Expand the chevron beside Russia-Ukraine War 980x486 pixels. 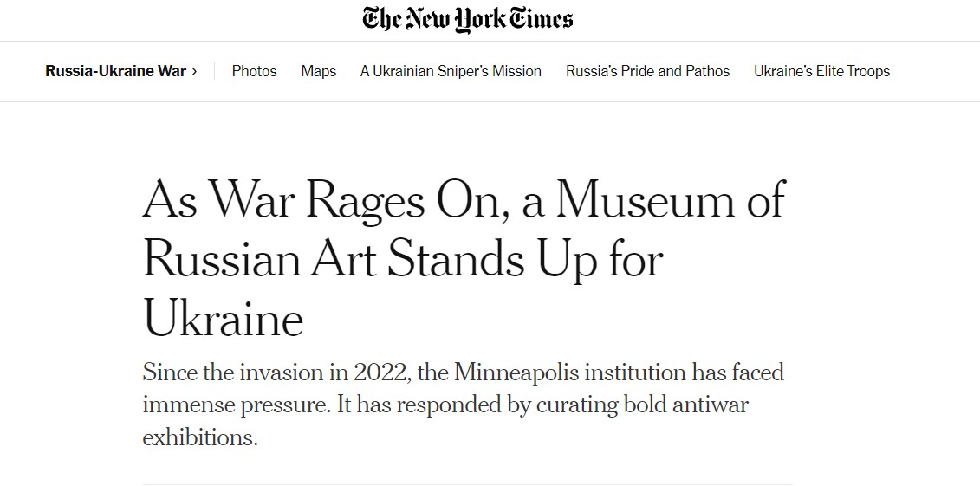click(194, 71)
